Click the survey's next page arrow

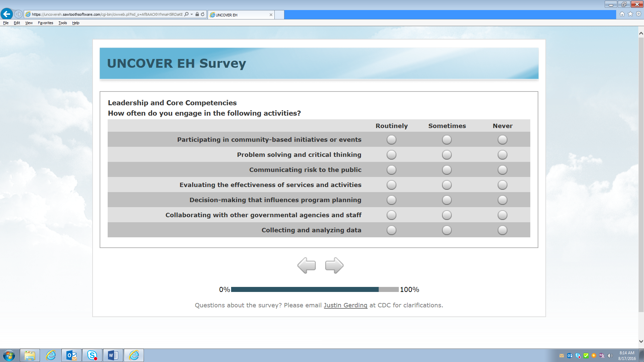point(334,265)
